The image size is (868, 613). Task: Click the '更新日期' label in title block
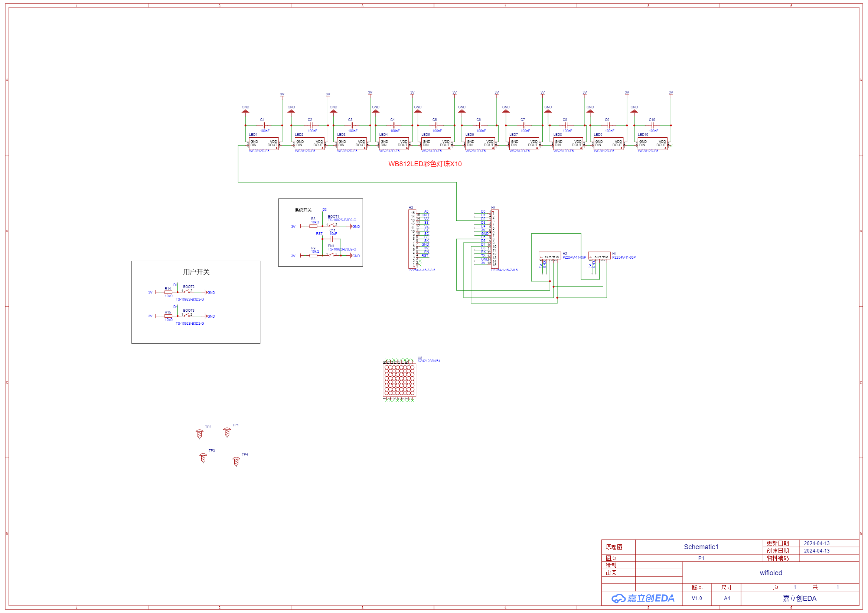778,544
